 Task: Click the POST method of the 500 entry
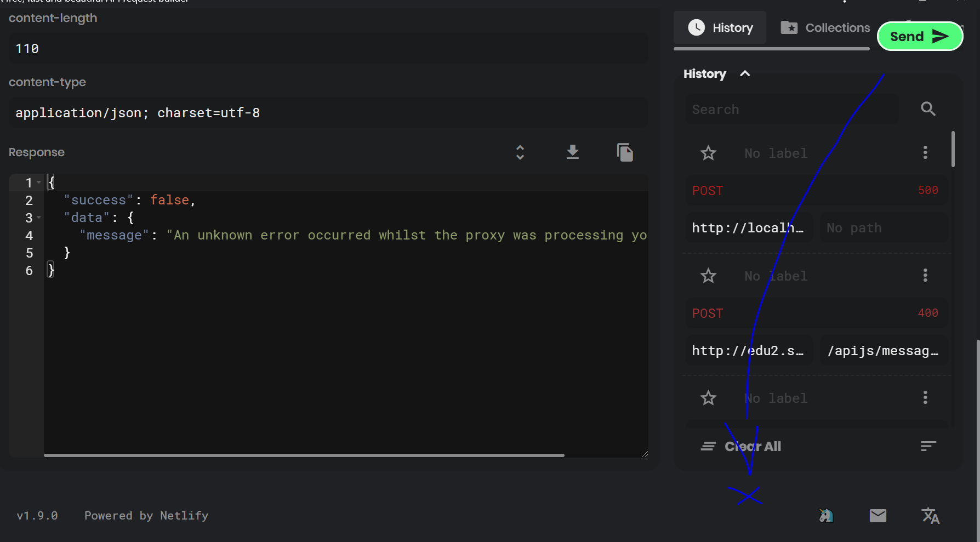708,191
